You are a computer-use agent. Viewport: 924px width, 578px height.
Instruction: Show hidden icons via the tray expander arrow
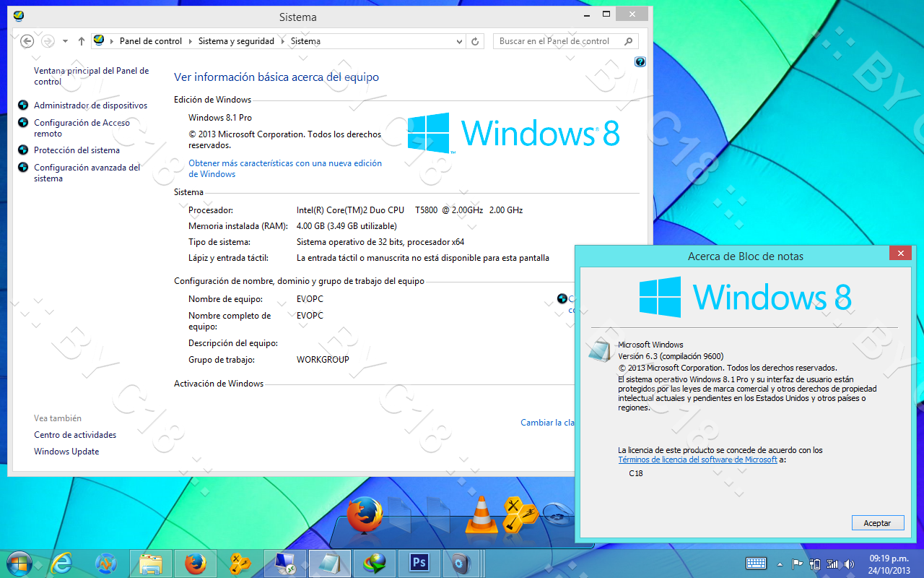pyautogui.click(x=780, y=564)
